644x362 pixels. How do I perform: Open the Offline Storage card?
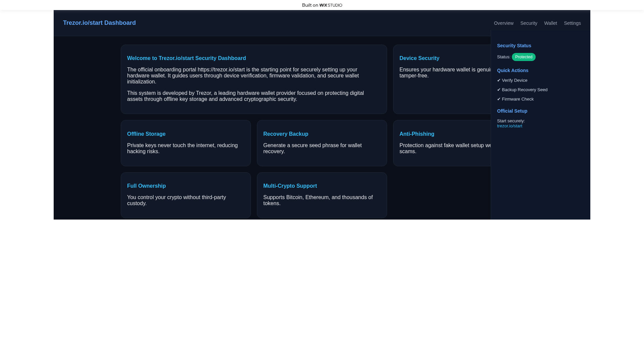coord(186,143)
